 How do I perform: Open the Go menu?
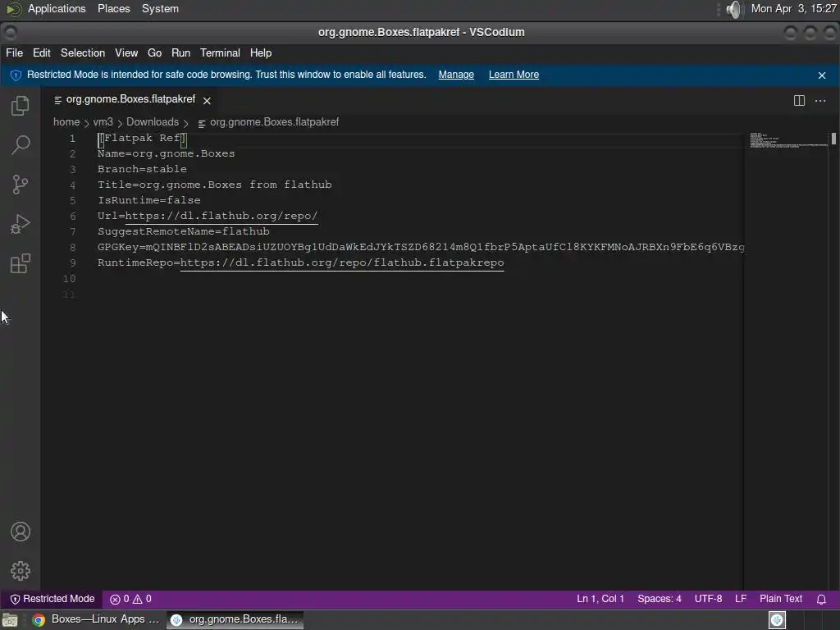pos(154,53)
